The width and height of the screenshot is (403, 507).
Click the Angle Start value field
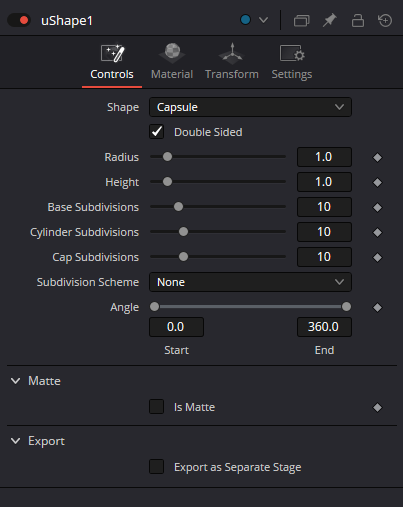click(176, 327)
